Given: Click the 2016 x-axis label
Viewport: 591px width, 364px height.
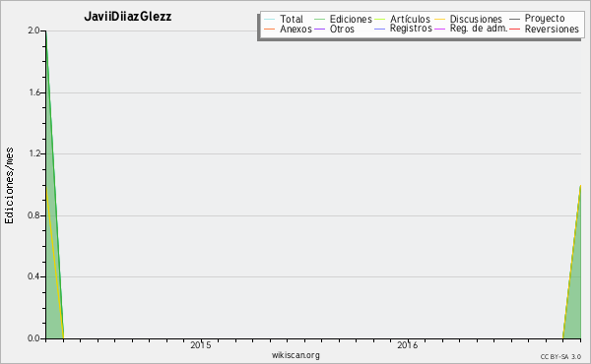Looking at the screenshot, I should (x=408, y=345).
